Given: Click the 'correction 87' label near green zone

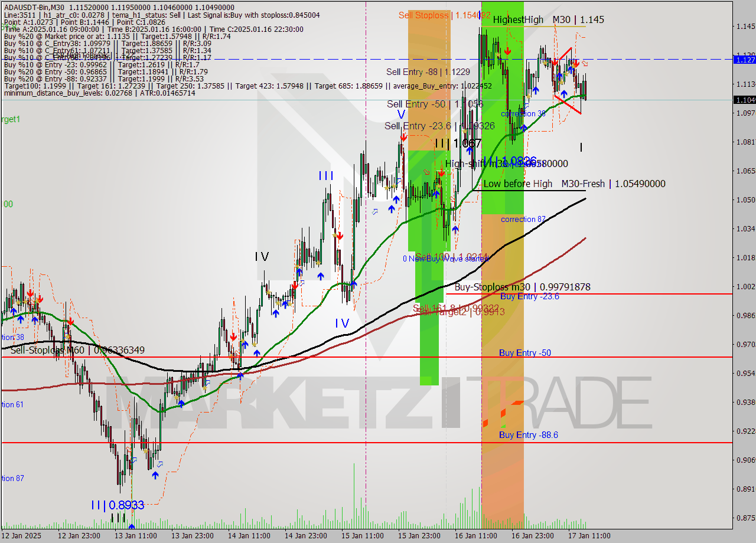Looking at the screenshot, I should [x=523, y=219].
